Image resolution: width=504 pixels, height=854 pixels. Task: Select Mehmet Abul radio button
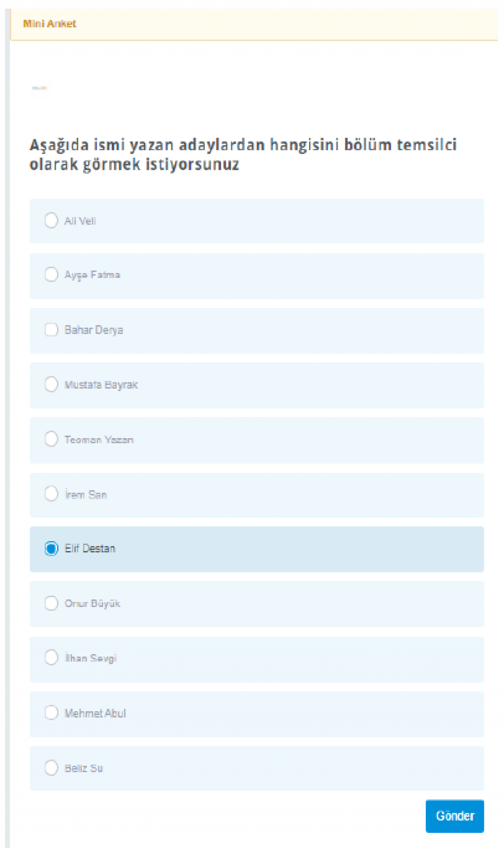[51, 713]
